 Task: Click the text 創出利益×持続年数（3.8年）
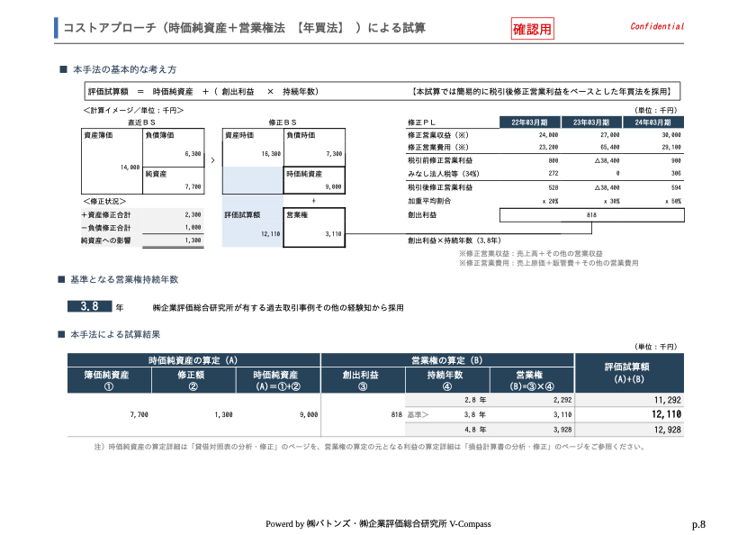coord(454,240)
